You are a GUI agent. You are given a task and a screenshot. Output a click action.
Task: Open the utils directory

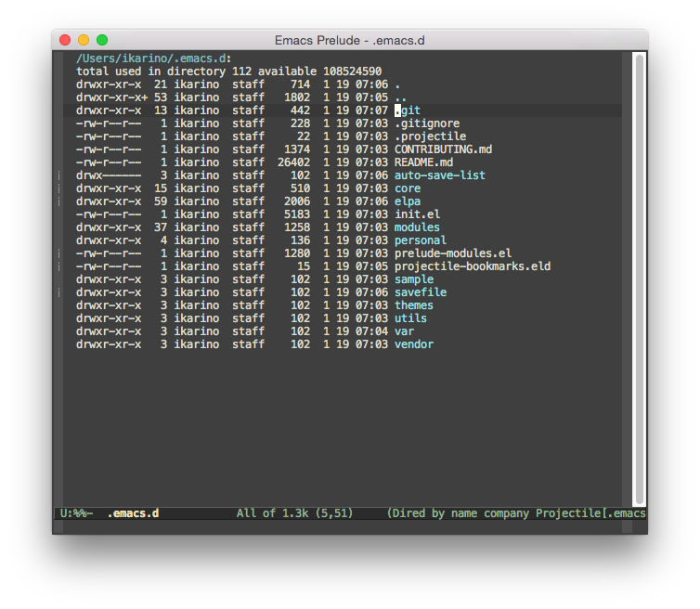[x=410, y=317]
